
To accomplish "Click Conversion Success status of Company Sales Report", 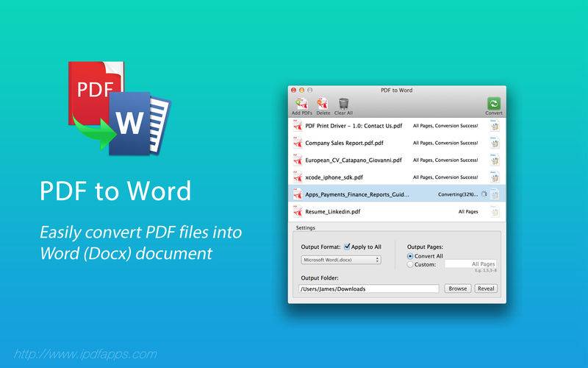I will pos(445,143).
